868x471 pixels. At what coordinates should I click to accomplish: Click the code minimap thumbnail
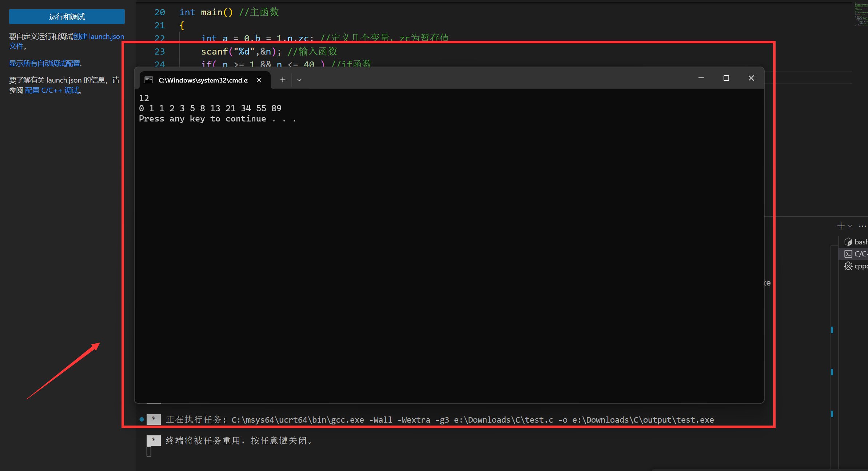861,15
